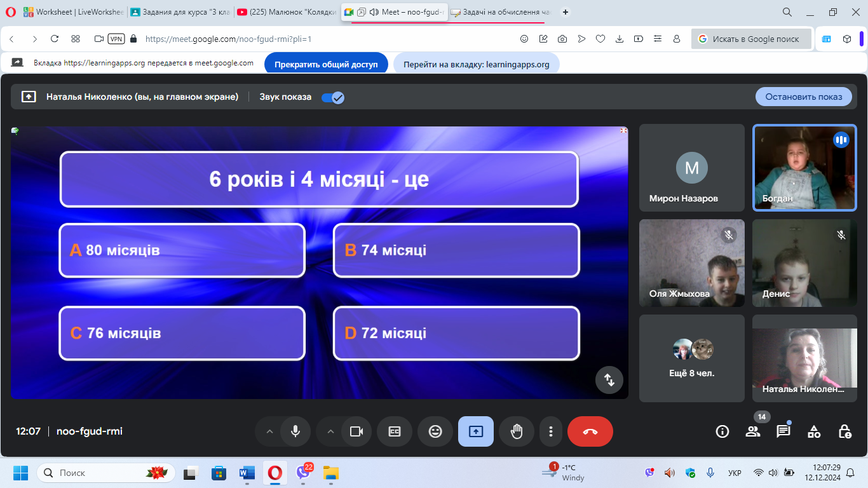Image resolution: width=868 pixels, height=488 pixels.
Task: Open Windows Start menu
Action: point(21,473)
